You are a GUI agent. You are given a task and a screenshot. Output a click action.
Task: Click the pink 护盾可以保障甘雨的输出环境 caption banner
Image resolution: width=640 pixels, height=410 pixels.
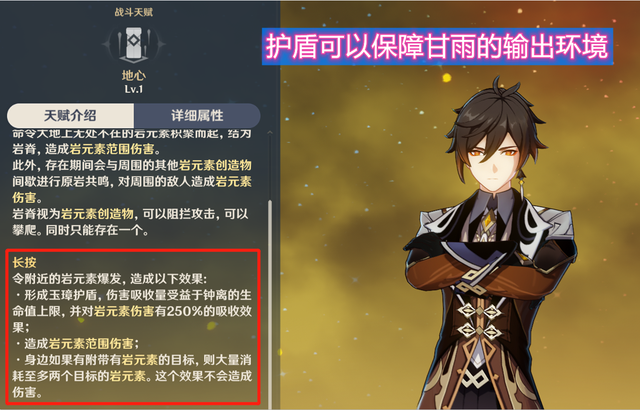[x=437, y=46]
